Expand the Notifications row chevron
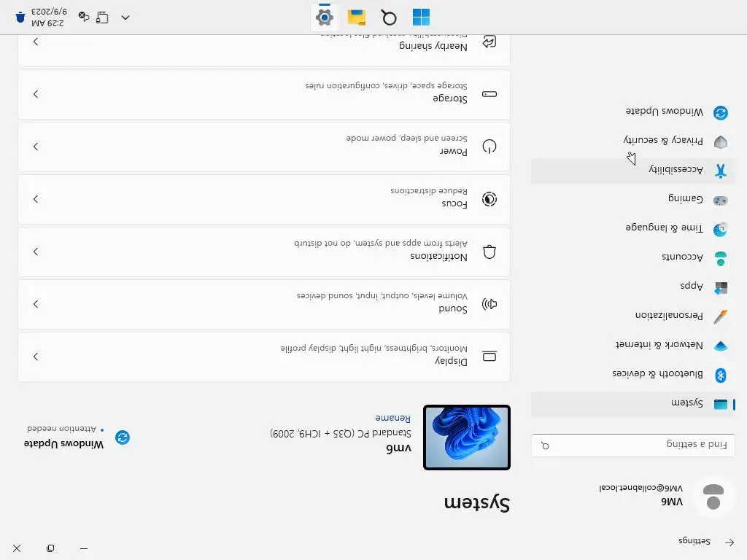This screenshot has height=560, width=747. (36, 252)
